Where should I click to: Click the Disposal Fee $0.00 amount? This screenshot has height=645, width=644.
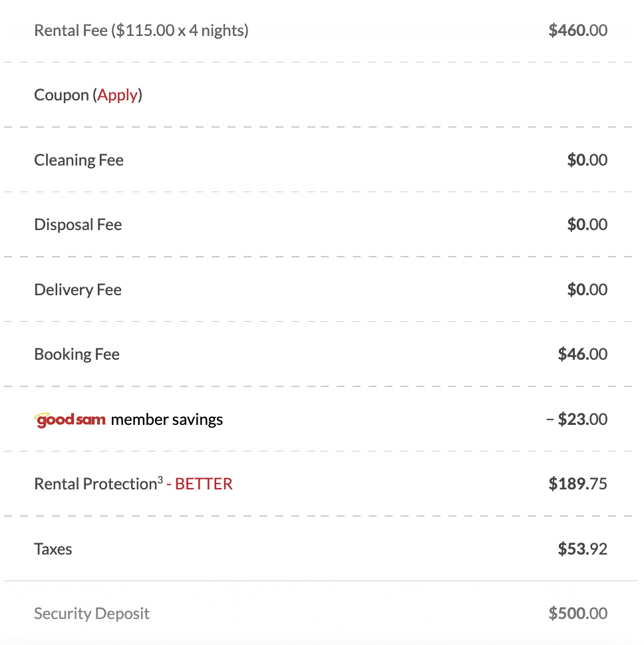587,225
